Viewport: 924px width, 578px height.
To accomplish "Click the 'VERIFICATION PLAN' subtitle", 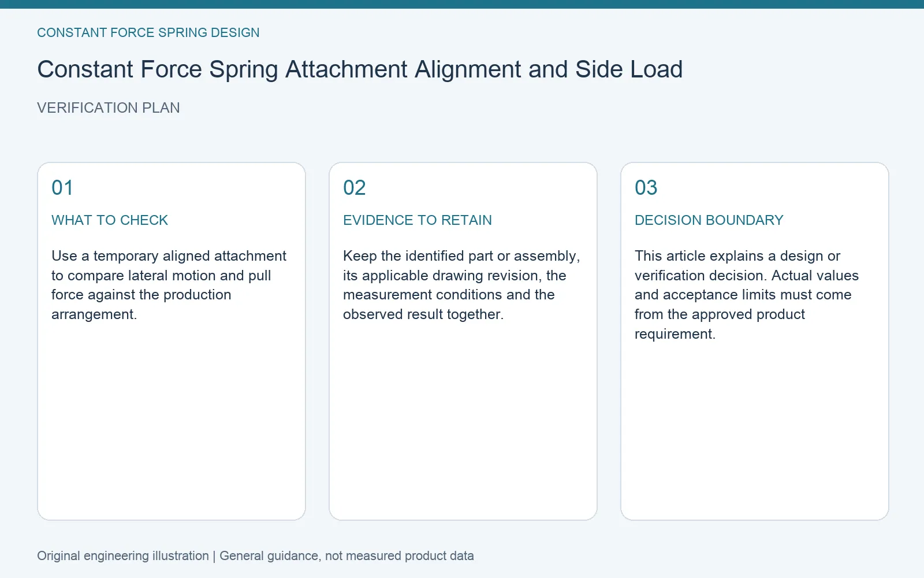I will point(109,108).
